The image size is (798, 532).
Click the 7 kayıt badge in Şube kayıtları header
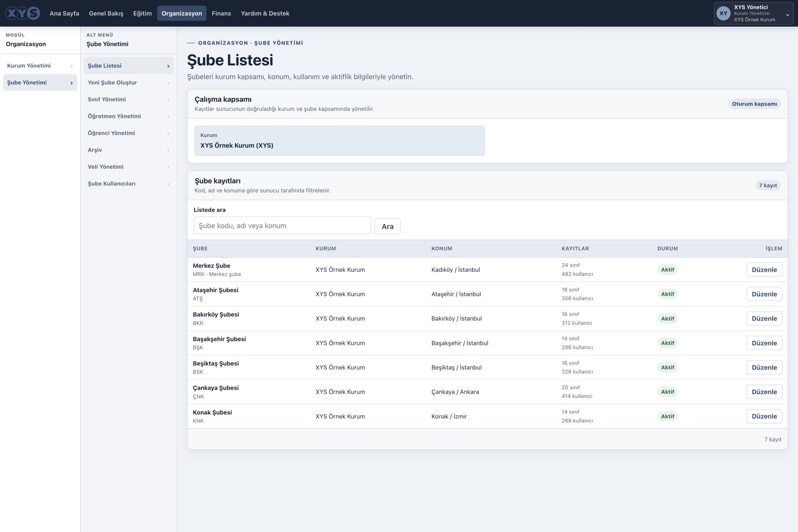click(x=768, y=185)
